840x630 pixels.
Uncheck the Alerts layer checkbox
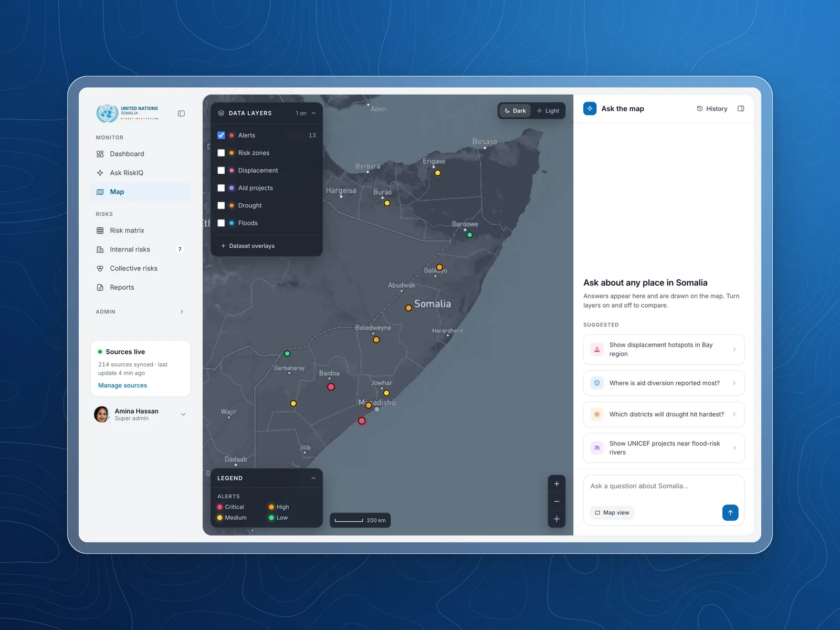pyautogui.click(x=221, y=135)
